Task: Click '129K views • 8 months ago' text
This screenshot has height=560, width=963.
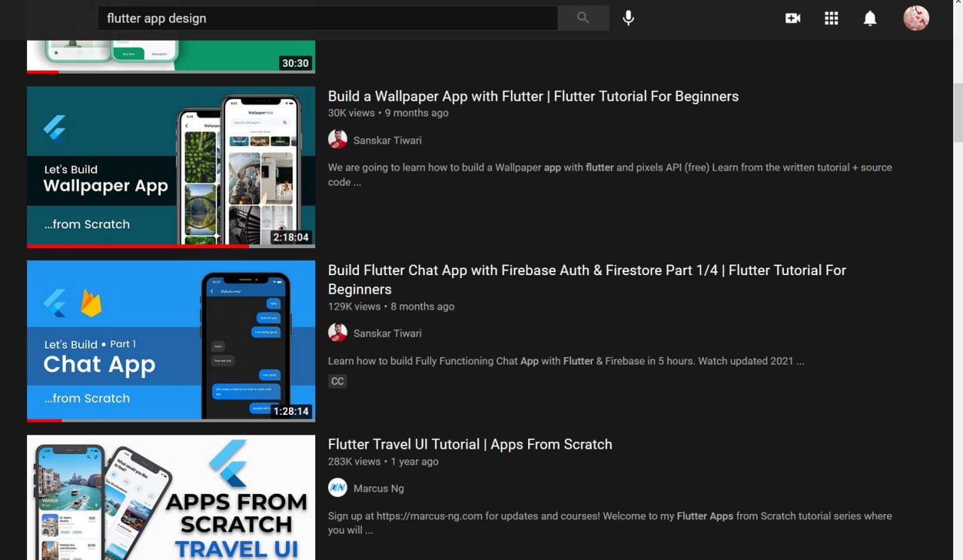Action: 391,307
